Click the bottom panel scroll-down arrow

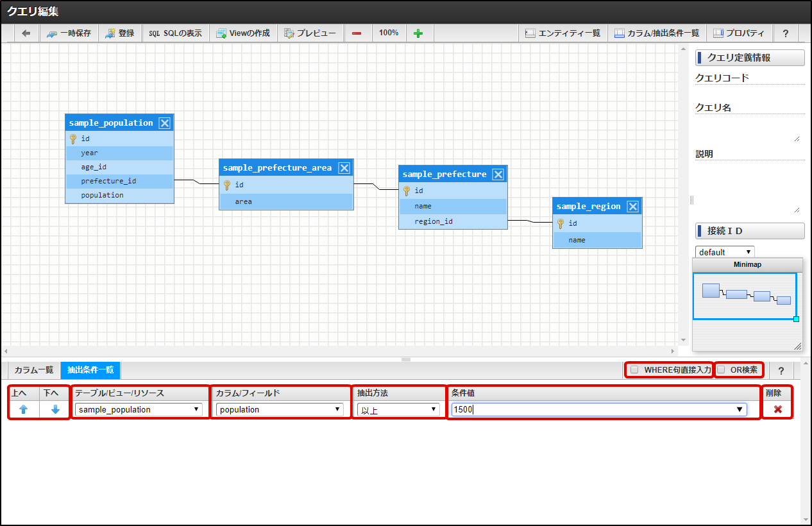coord(805,519)
